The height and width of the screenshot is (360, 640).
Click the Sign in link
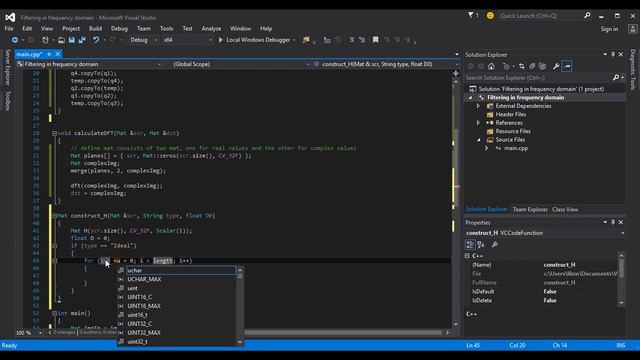609,29
